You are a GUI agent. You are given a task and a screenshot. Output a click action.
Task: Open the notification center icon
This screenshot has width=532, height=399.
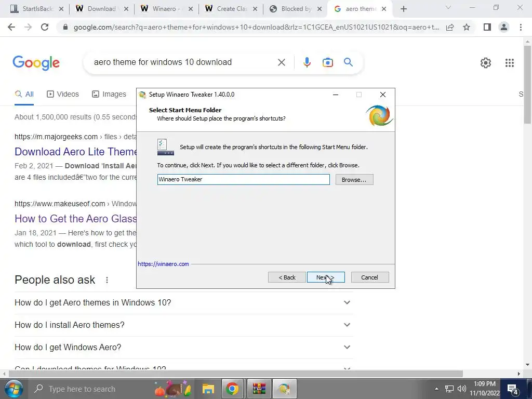(x=512, y=389)
